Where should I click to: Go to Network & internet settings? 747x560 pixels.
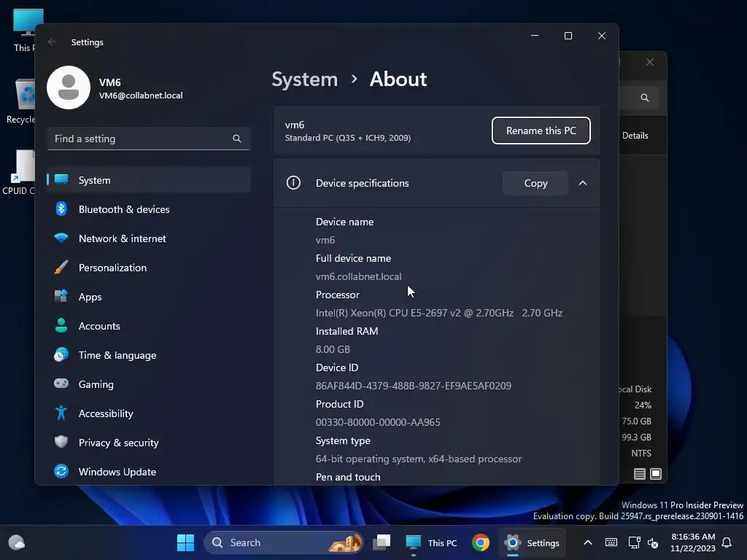point(149,238)
